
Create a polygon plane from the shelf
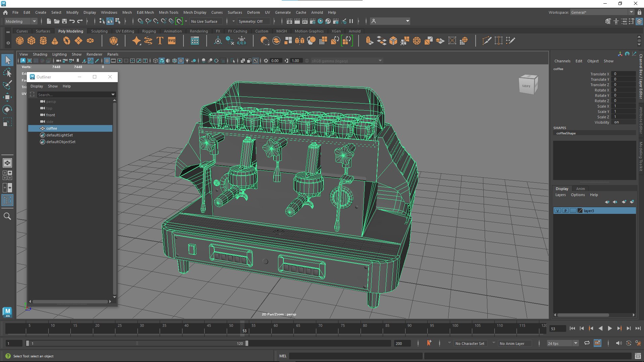[x=78, y=41]
